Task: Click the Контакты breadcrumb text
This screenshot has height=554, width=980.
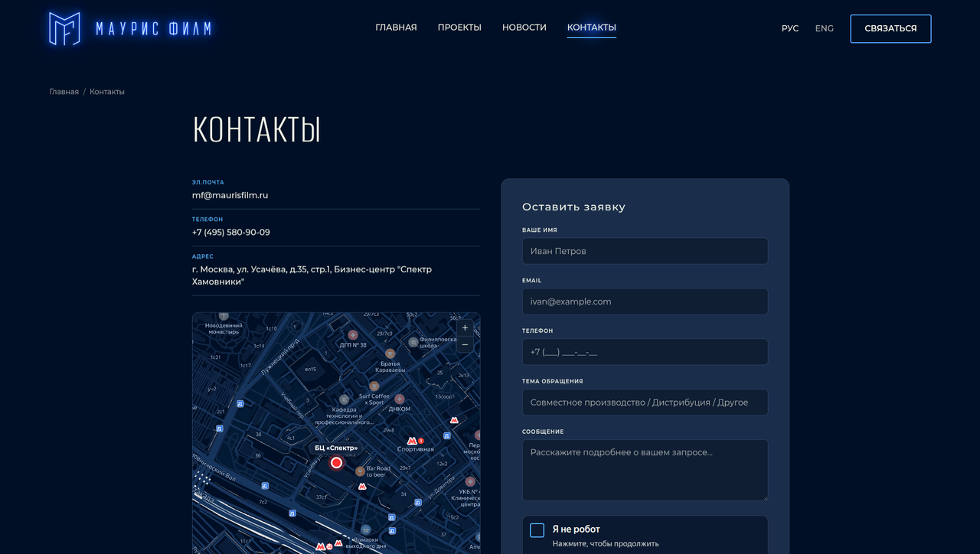Action: click(107, 92)
